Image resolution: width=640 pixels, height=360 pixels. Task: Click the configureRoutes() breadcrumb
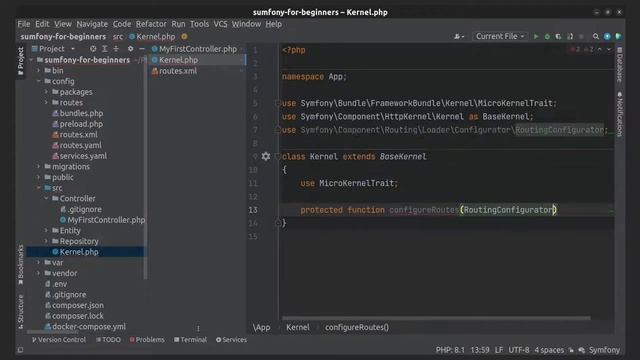[x=357, y=327]
